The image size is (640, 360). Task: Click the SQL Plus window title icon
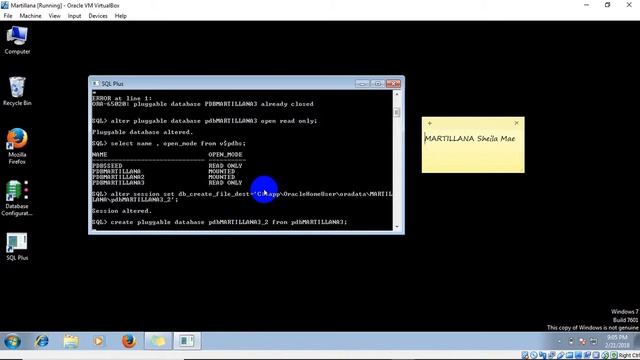pyautogui.click(x=96, y=84)
